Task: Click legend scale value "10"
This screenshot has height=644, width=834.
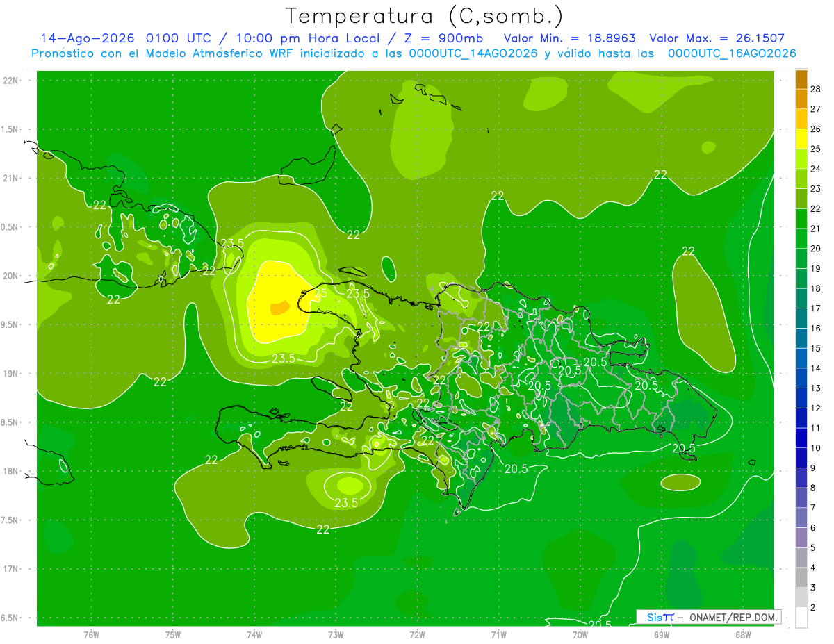Action: 815,448
